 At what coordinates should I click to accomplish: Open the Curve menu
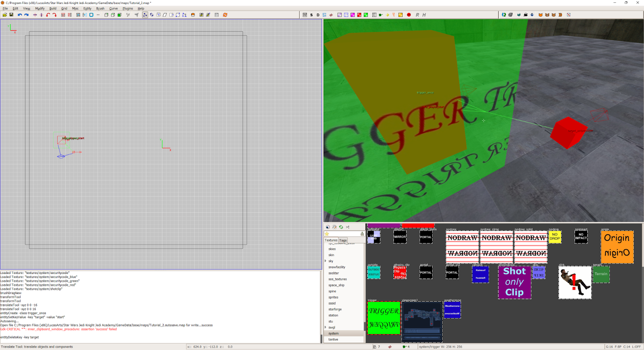[x=114, y=8]
